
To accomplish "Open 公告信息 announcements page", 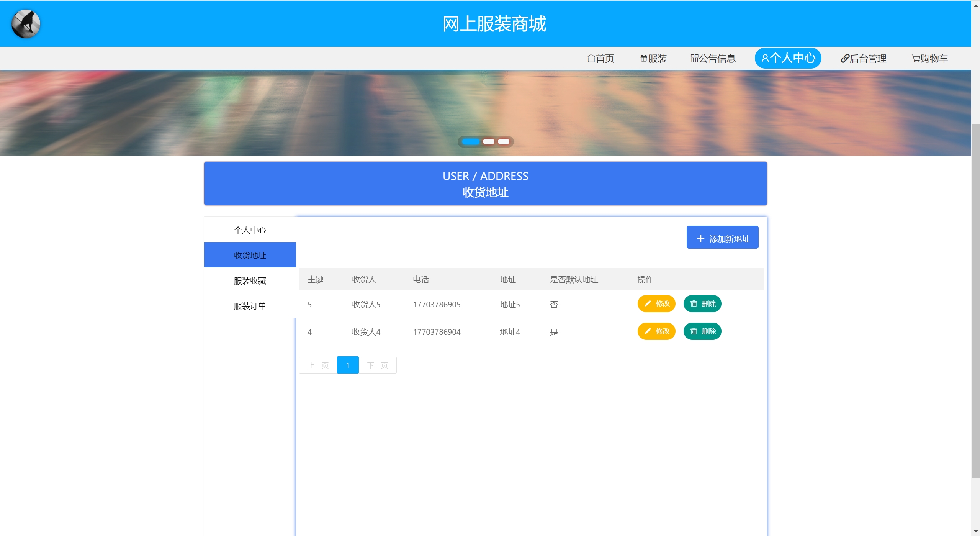I will click(713, 58).
